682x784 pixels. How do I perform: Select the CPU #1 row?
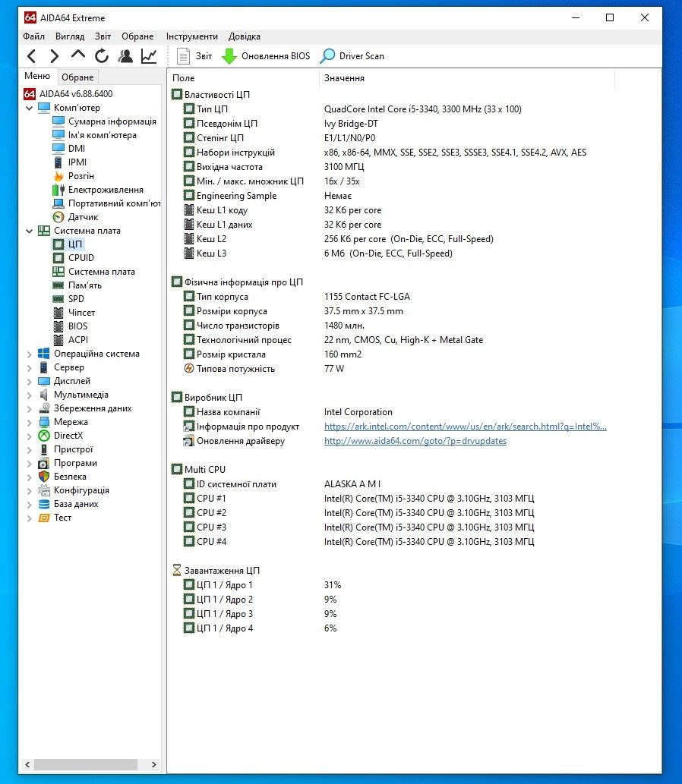358,499
